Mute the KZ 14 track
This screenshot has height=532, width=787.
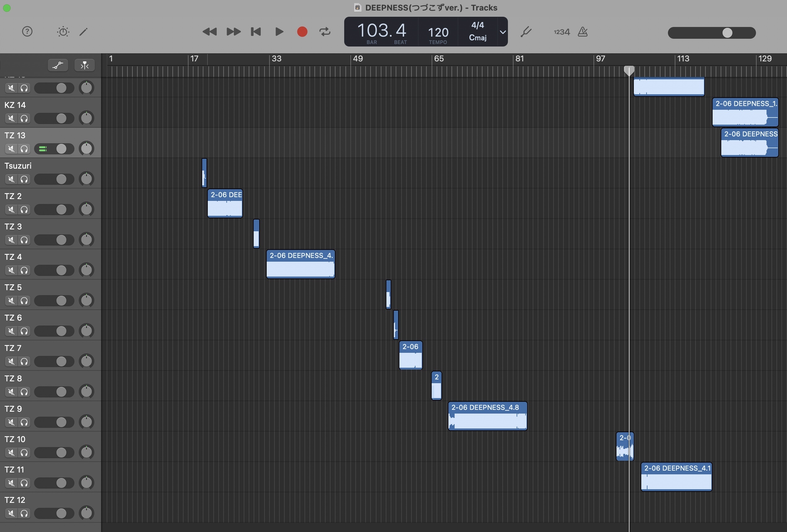(x=11, y=118)
